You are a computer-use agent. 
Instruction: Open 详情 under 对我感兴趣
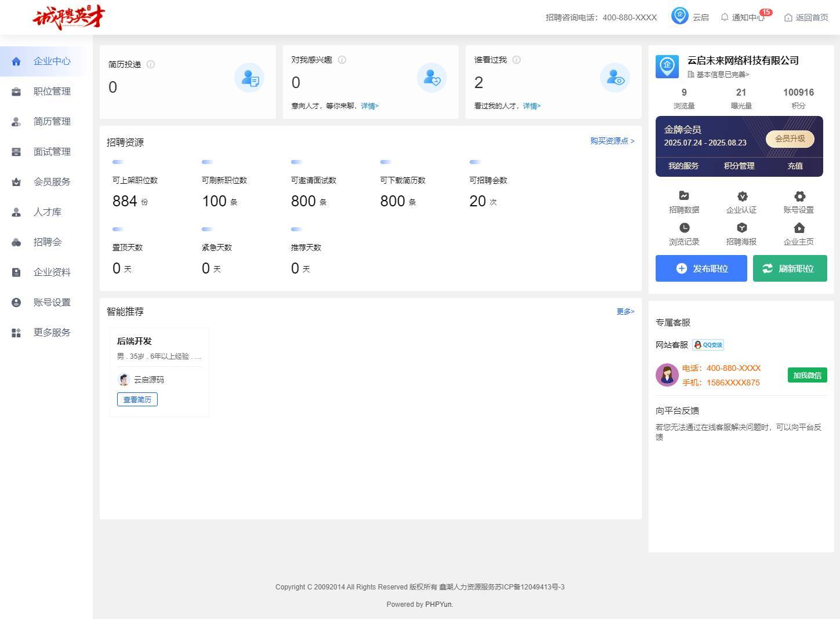pyautogui.click(x=369, y=106)
